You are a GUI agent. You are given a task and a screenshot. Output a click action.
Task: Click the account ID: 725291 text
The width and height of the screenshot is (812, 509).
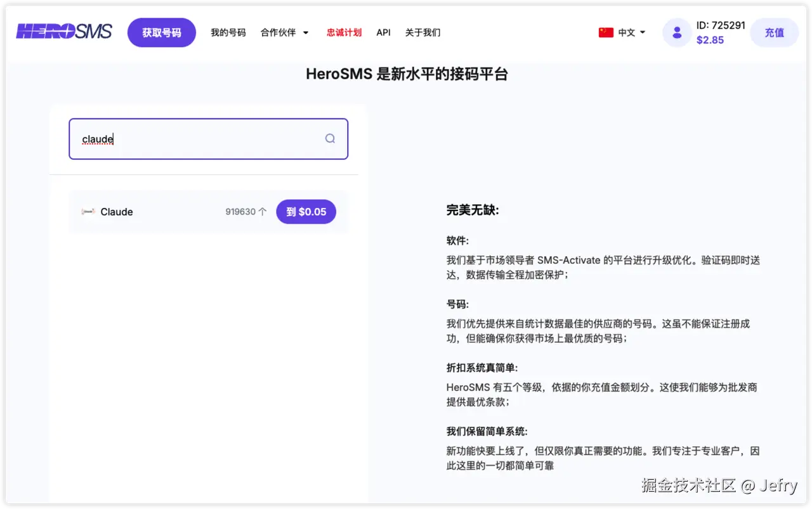click(x=721, y=25)
